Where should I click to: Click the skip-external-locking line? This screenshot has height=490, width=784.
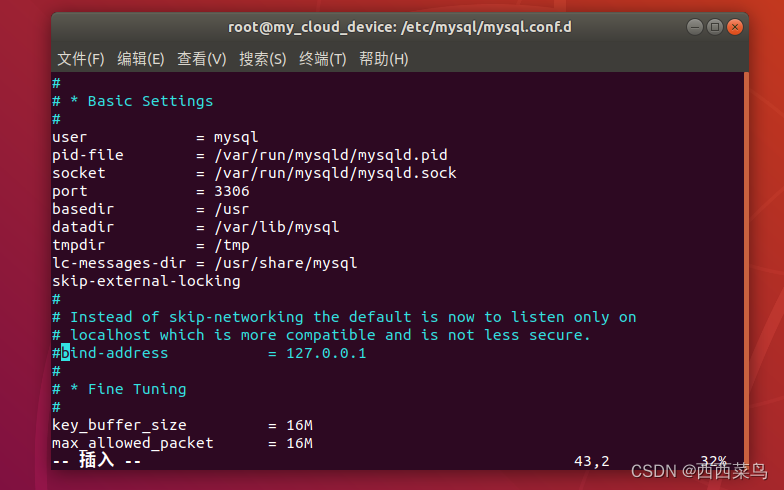[x=146, y=281]
